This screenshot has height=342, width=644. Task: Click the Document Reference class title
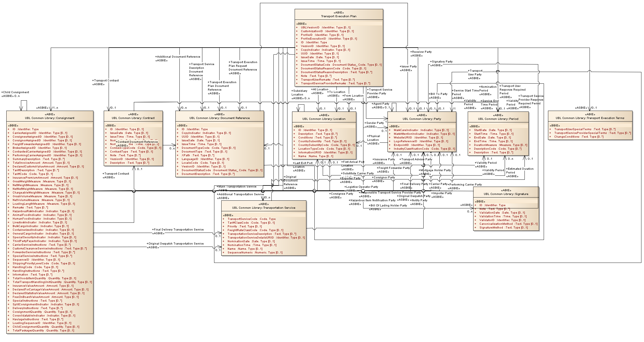219,118
